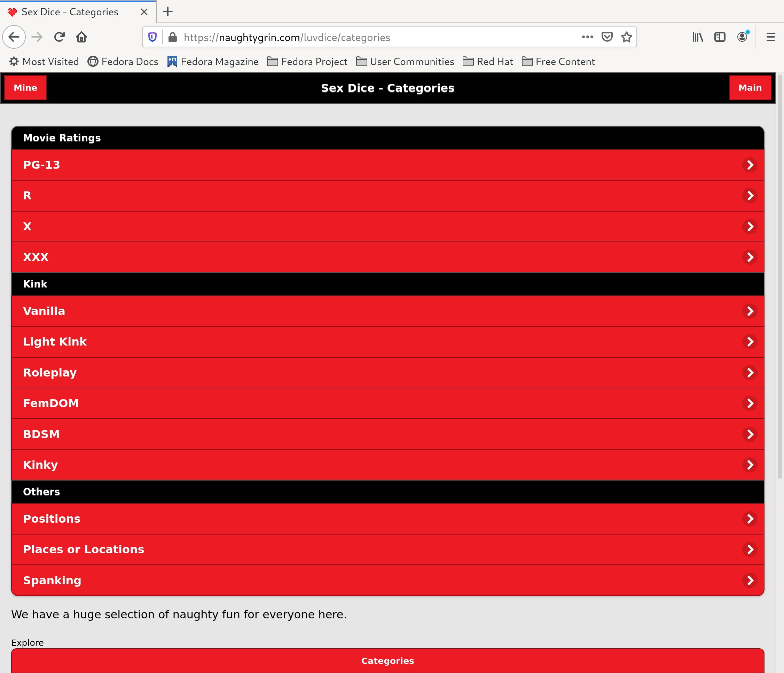Toggle tracking protection via shield icon

[x=152, y=37]
